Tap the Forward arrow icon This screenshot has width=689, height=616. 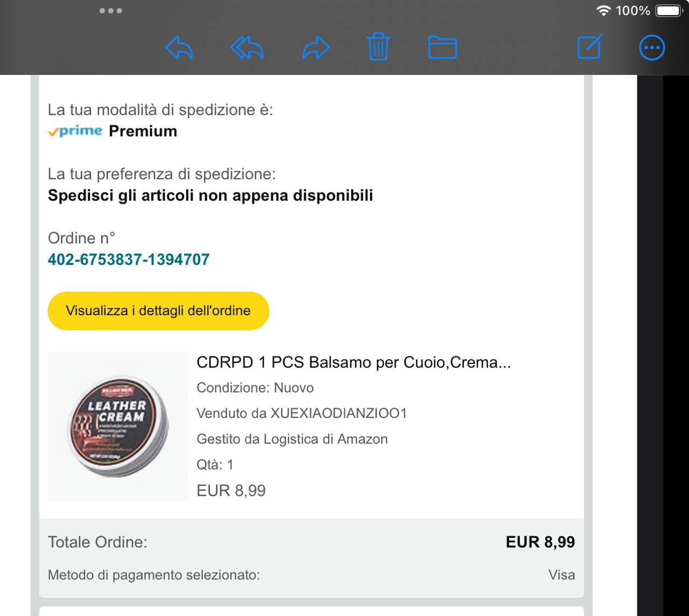click(x=315, y=47)
